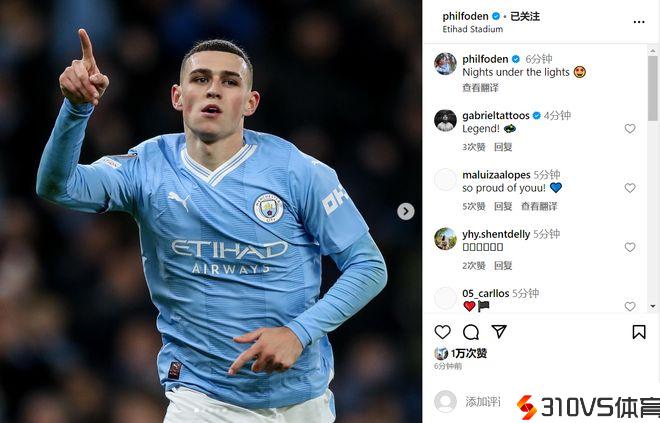Share post via paper plane icon
The height and width of the screenshot is (423, 660).
tap(499, 332)
